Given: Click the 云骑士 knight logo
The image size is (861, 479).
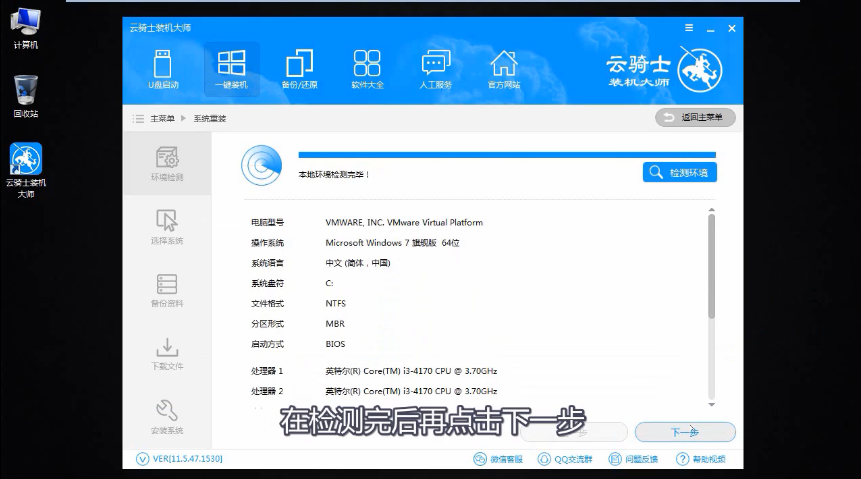Looking at the screenshot, I should point(700,70).
